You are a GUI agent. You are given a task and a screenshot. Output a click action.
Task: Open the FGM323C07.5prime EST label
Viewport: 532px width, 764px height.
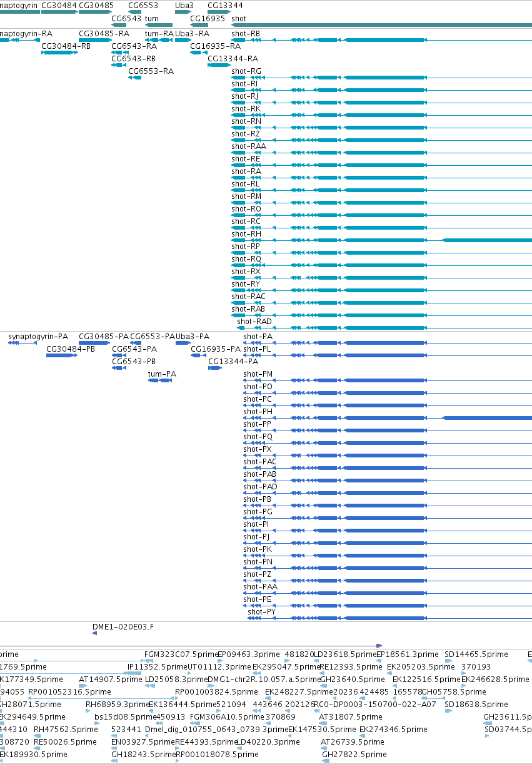tap(182, 654)
